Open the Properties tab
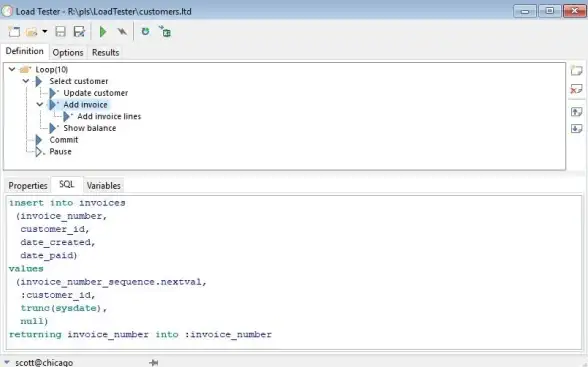 pos(28,186)
